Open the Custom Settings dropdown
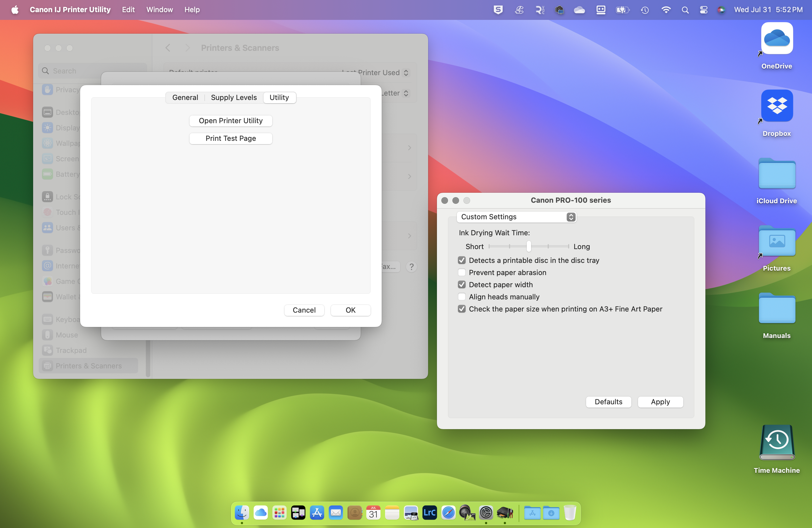This screenshot has width=812, height=528. pos(516,217)
